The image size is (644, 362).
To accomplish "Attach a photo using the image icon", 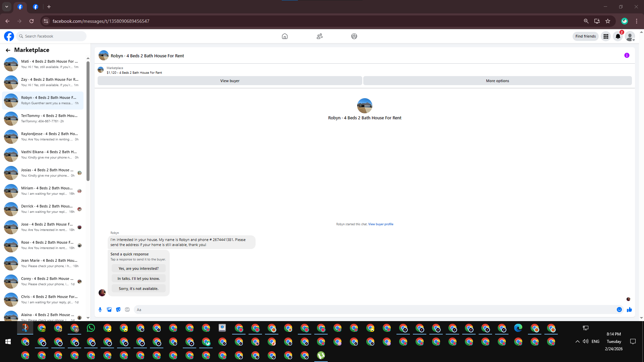I will 109,310.
